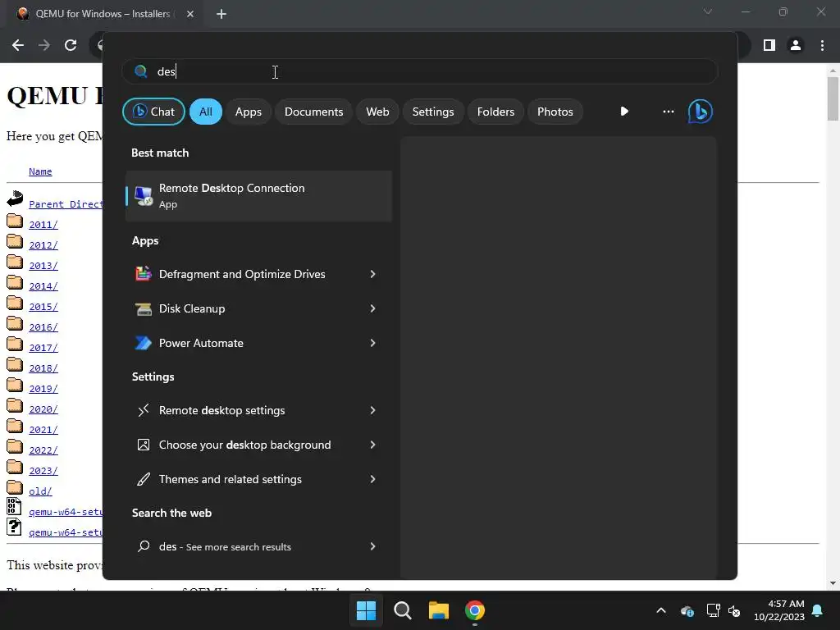
Task: Click the search text field containing des
Action: 420,71
